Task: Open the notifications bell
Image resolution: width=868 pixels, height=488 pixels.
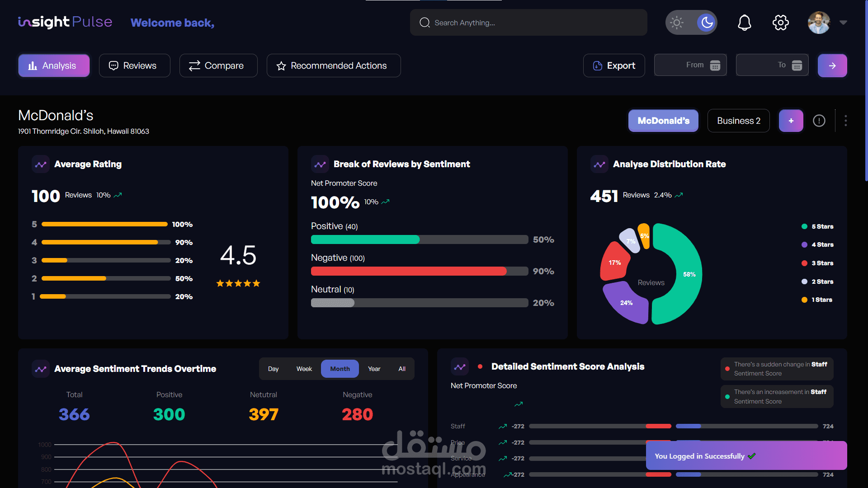Action: pyautogui.click(x=744, y=23)
